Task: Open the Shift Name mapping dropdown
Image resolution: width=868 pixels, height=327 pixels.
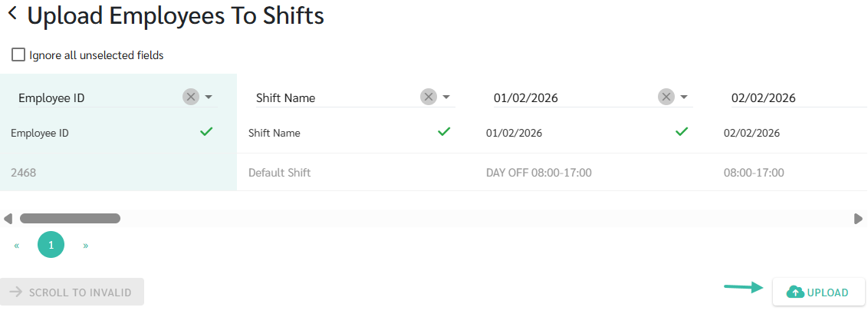Action: 446,97
